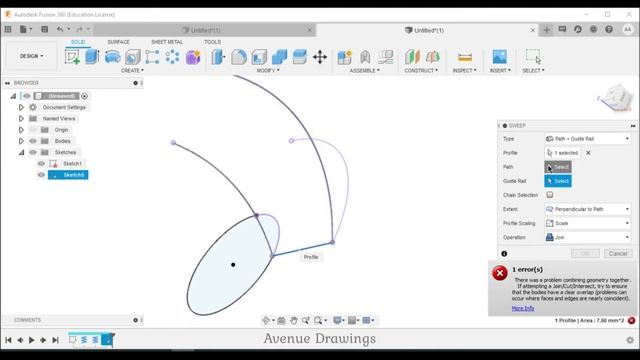The width and height of the screenshot is (640, 360).
Task: Click the Orbit navigation icon
Action: (266, 320)
